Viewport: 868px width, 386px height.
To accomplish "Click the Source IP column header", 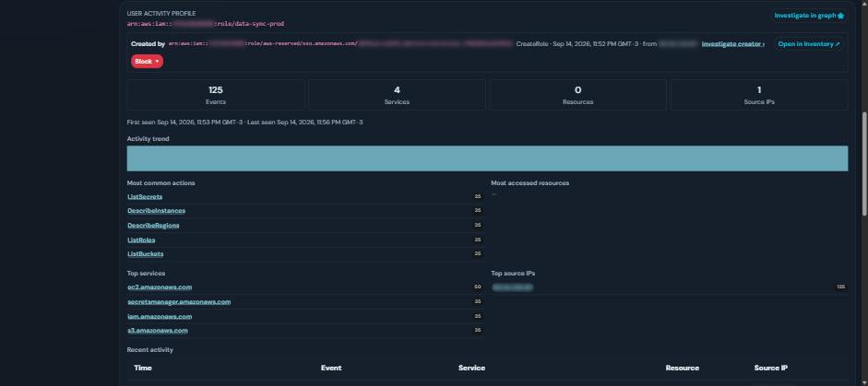I will tap(770, 368).
